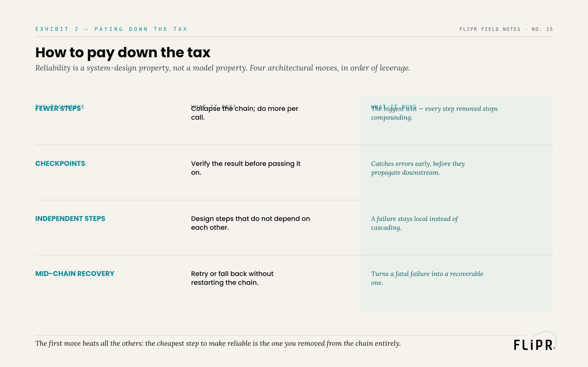Click the 'Verify the result' description
Viewport: 588px width, 367px height.
(x=246, y=168)
